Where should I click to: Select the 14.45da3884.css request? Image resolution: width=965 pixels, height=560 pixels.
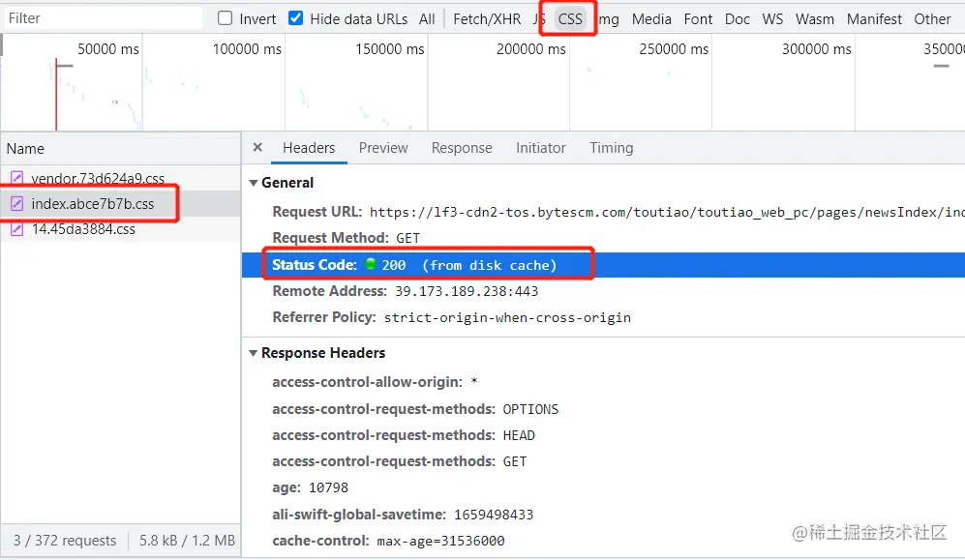tap(83, 229)
